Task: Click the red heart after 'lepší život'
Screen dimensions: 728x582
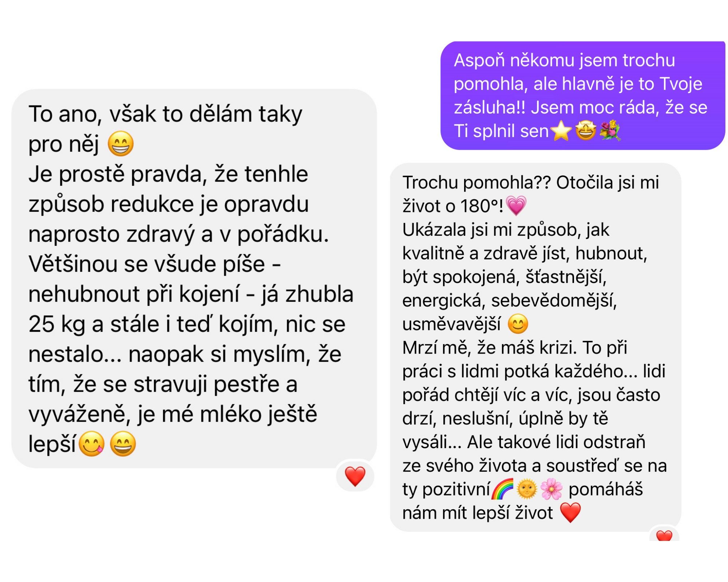Action: tap(570, 513)
